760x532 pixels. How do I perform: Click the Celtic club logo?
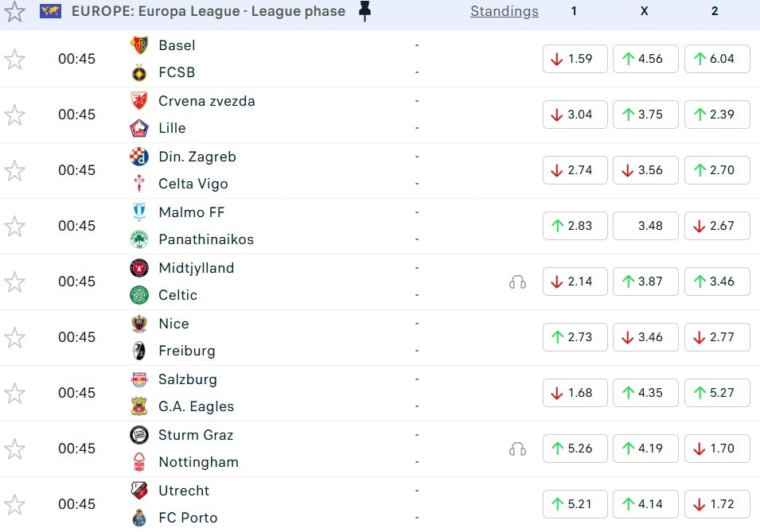[139, 295]
